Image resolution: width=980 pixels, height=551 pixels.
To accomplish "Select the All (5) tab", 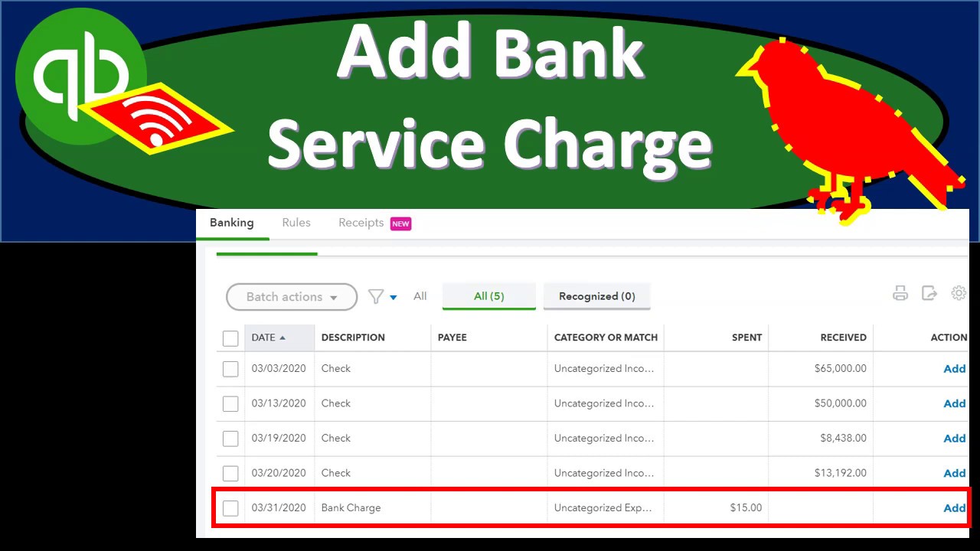I will (x=489, y=296).
